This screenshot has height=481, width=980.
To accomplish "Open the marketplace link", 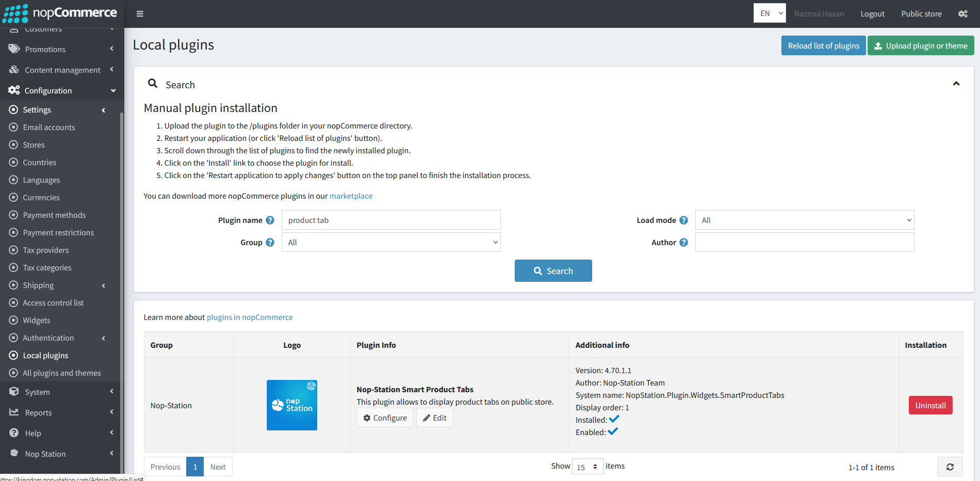I will pyautogui.click(x=351, y=196).
